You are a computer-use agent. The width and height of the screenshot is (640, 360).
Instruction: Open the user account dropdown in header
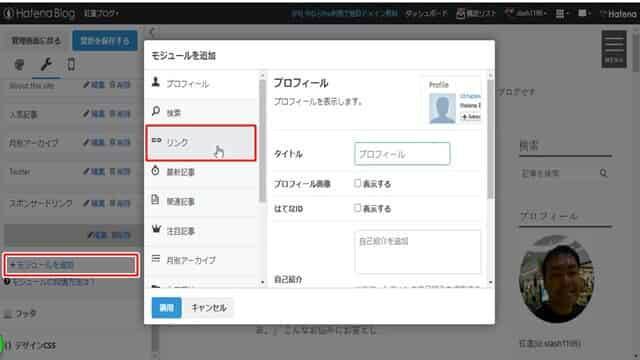tap(527, 13)
